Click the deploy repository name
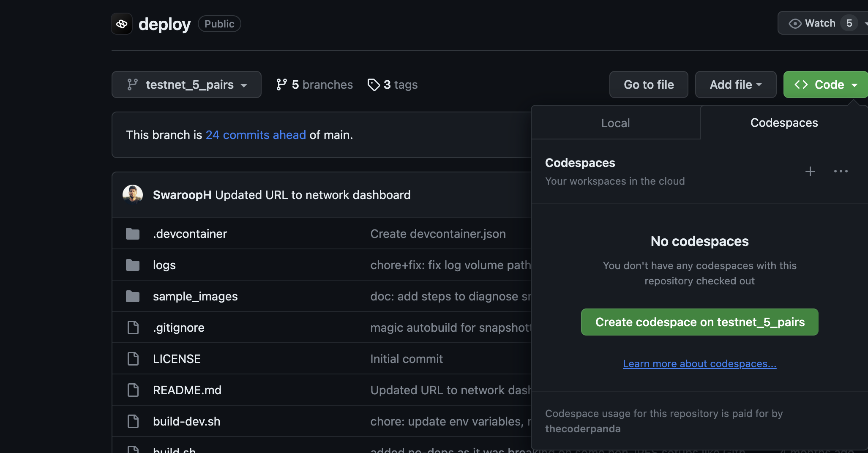Image resolution: width=868 pixels, height=453 pixels. (164, 24)
